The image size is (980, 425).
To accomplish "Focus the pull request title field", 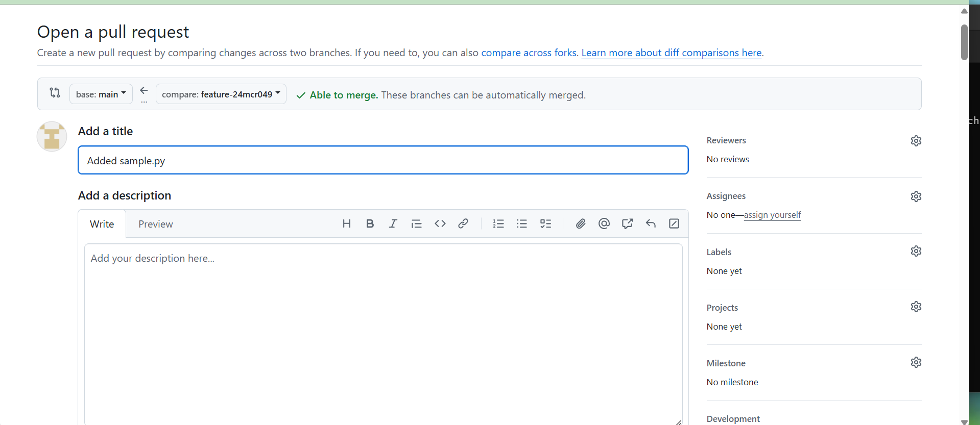I will pos(383,160).
